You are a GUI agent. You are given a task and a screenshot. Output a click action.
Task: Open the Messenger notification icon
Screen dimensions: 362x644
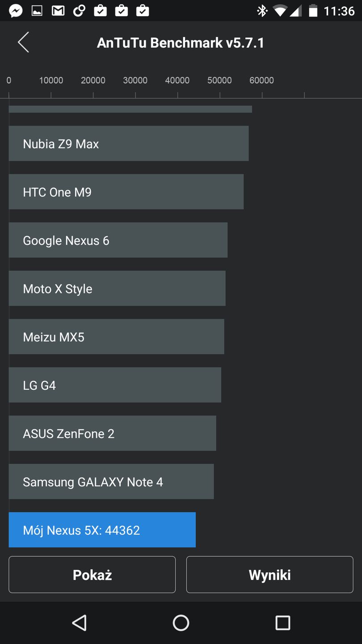point(16,11)
